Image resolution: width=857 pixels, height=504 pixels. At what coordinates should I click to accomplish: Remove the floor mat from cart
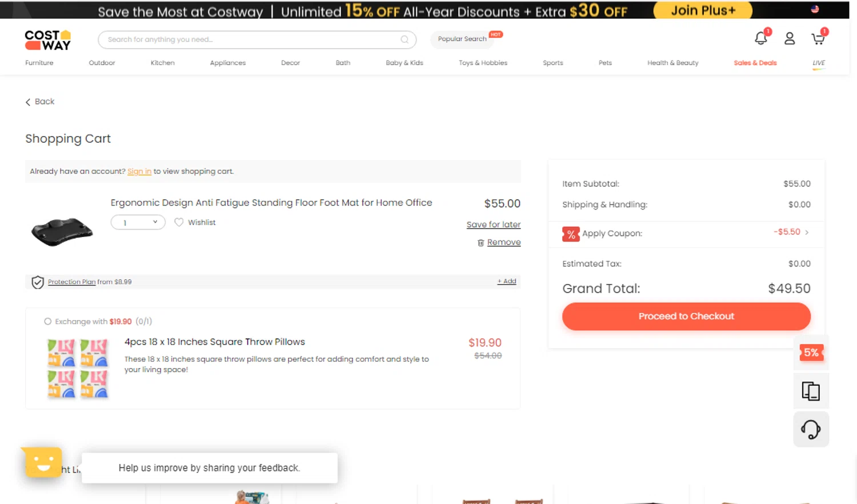click(x=504, y=242)
